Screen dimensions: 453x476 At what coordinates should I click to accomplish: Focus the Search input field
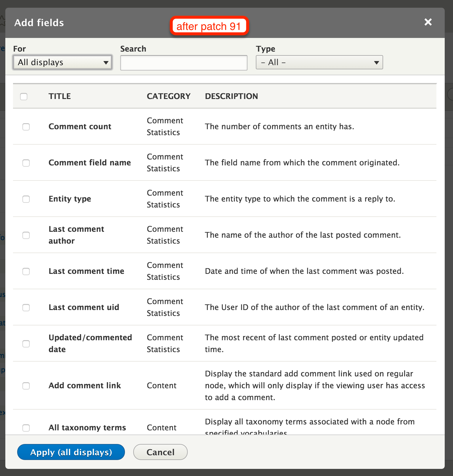(184, 63)
